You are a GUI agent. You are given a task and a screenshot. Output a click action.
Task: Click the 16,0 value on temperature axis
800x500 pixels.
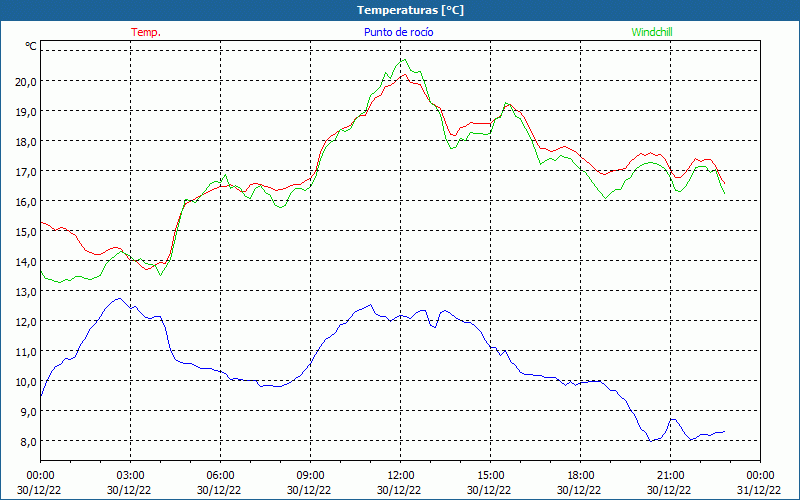click(x=26, y=202)
